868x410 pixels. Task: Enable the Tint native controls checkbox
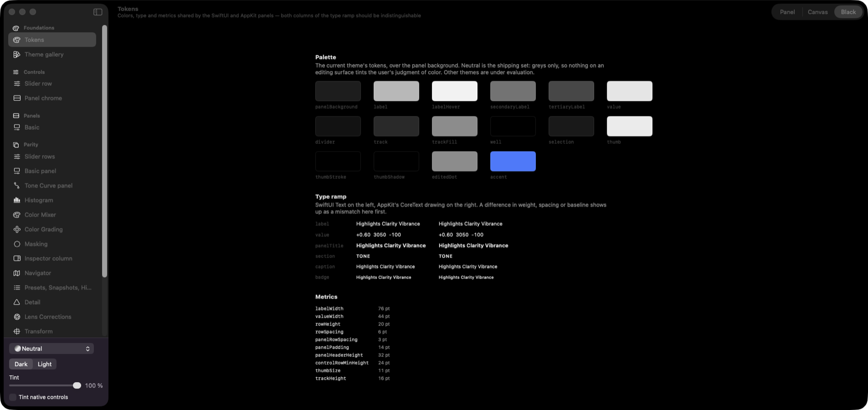click(x=13, y=397)
